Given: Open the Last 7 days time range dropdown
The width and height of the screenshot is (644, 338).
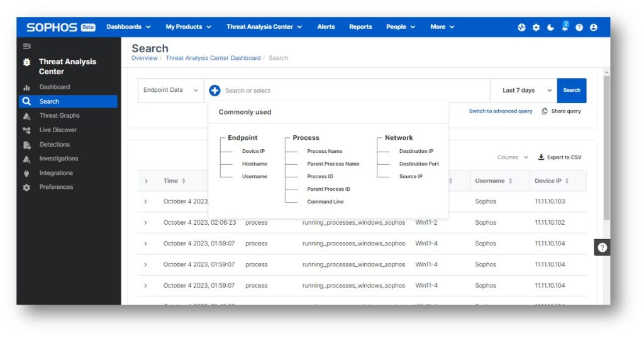Looking at the screenshot, I should [526, 91].
